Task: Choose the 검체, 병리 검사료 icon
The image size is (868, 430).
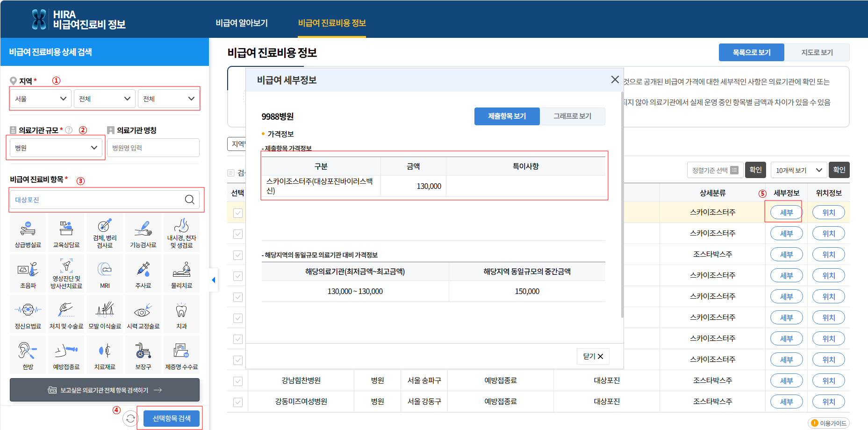Action: tap(105, 234)
